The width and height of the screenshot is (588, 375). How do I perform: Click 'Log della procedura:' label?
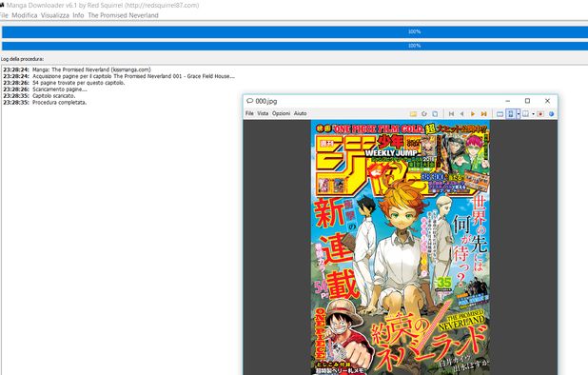coord(22,59)
